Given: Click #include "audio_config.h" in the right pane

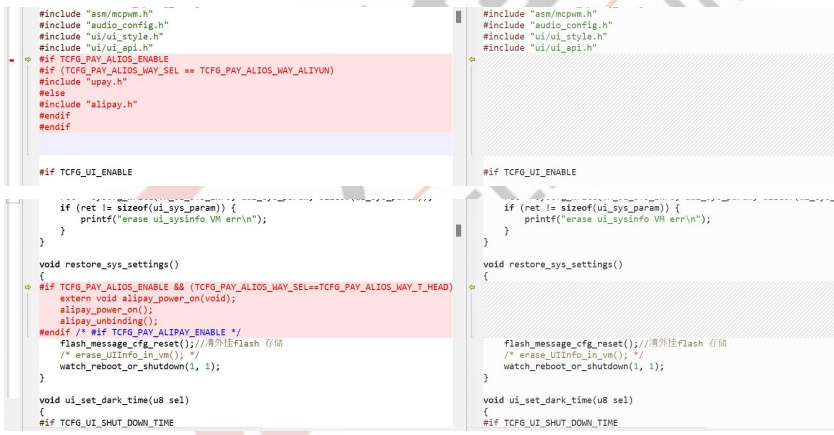Looking at the screenshot, I should [548, 26].
